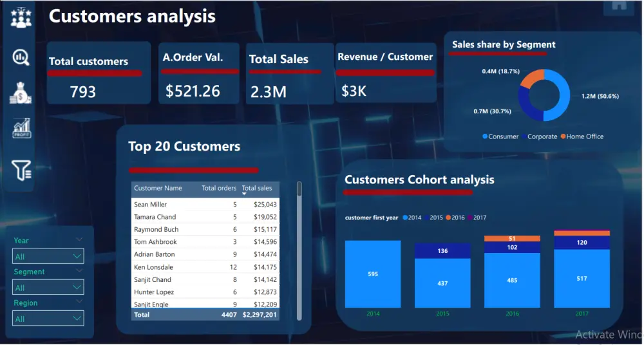Open the Profit chart icon
The height and width of the screenshot is (345, 644).
point(21,128)
